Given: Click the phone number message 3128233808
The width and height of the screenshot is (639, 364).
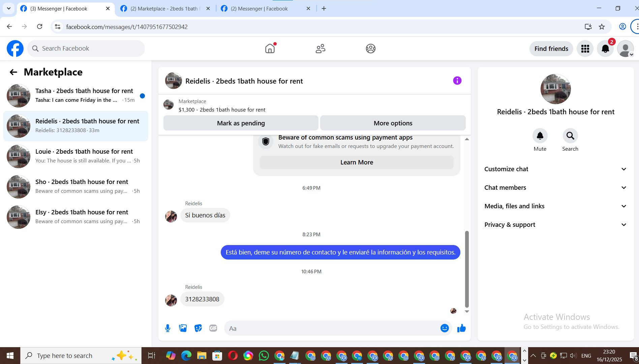Looking at the screenshot, I should (x=202, y=299).
